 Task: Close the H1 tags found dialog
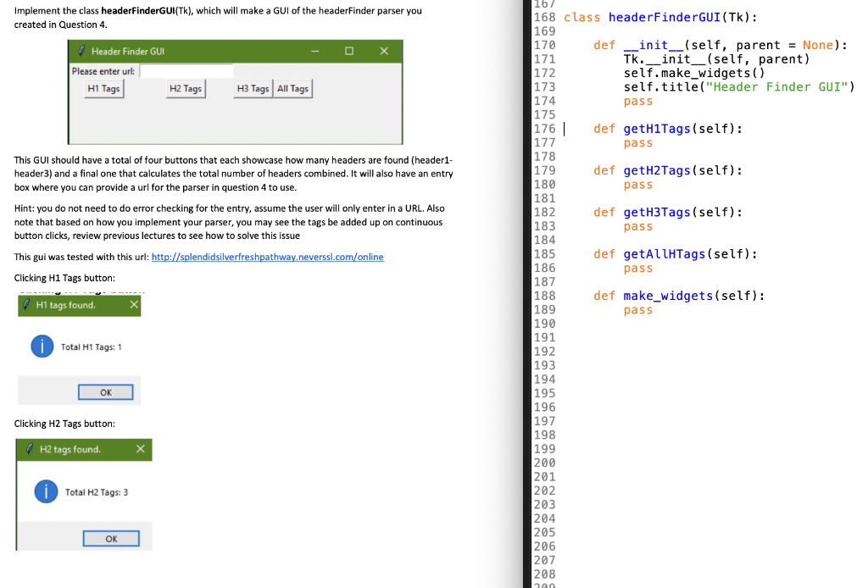tap(133, 306)
